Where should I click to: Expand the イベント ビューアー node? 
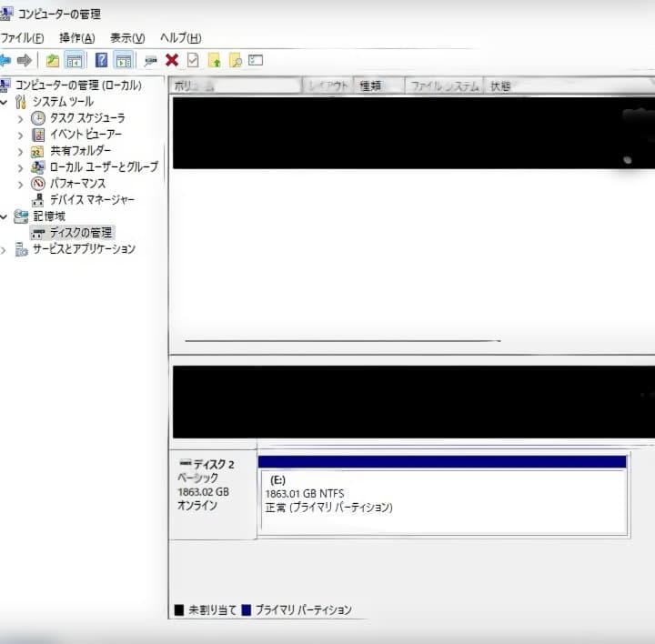pos(21,135)
